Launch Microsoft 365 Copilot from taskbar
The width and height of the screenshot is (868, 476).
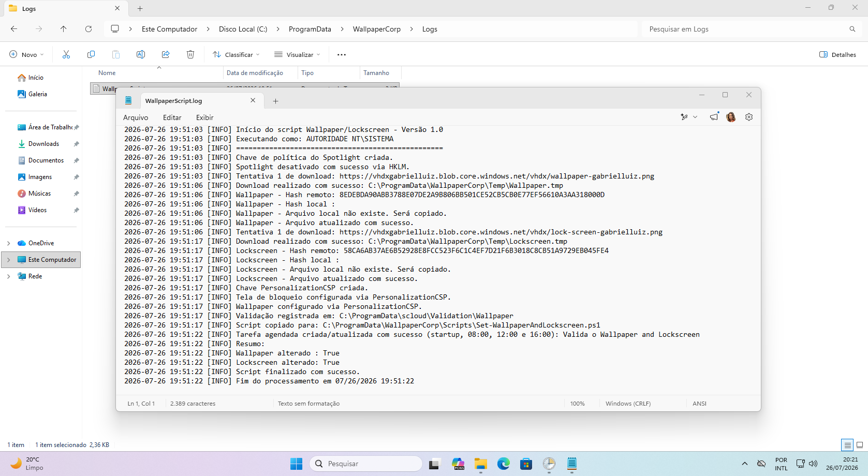coord(458,464)
